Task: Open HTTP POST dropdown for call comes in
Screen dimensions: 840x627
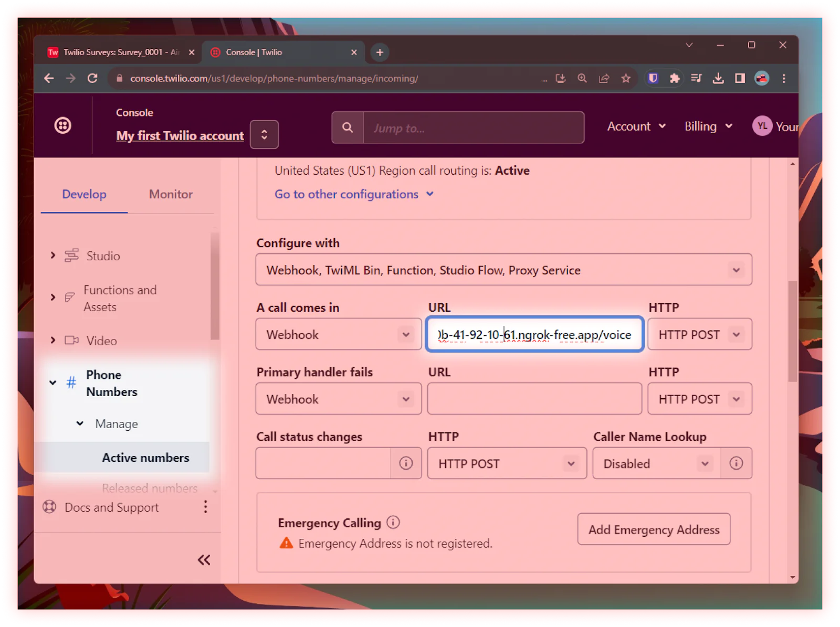Action: 699,334
